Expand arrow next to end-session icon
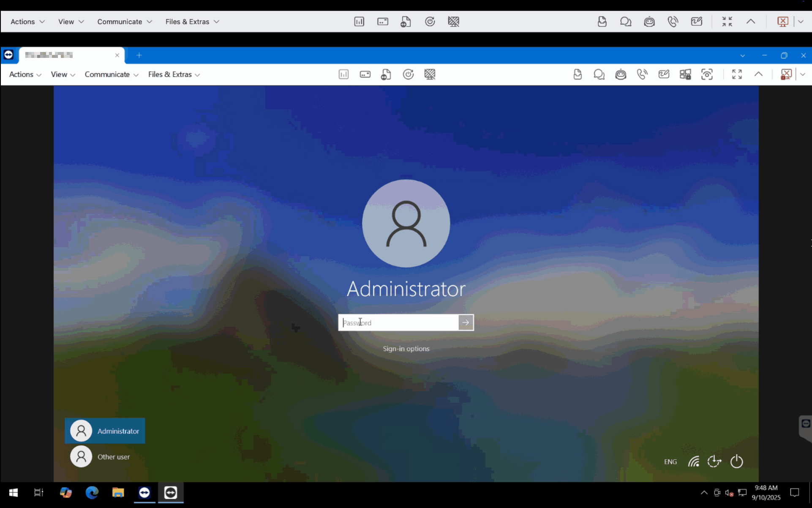Screen dimensions: 812x508 [x=803, y=74]
